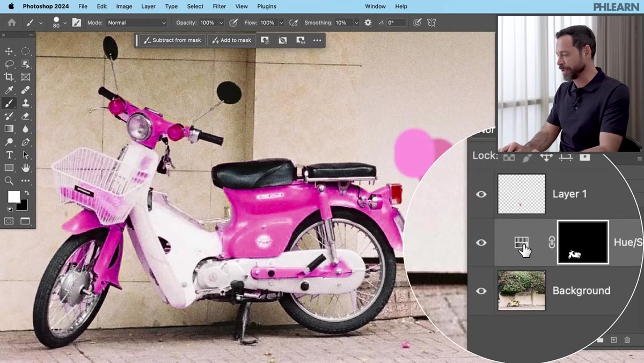Select the Type tool
Viewport: 644px width, 363px height.
pos(9,155)
